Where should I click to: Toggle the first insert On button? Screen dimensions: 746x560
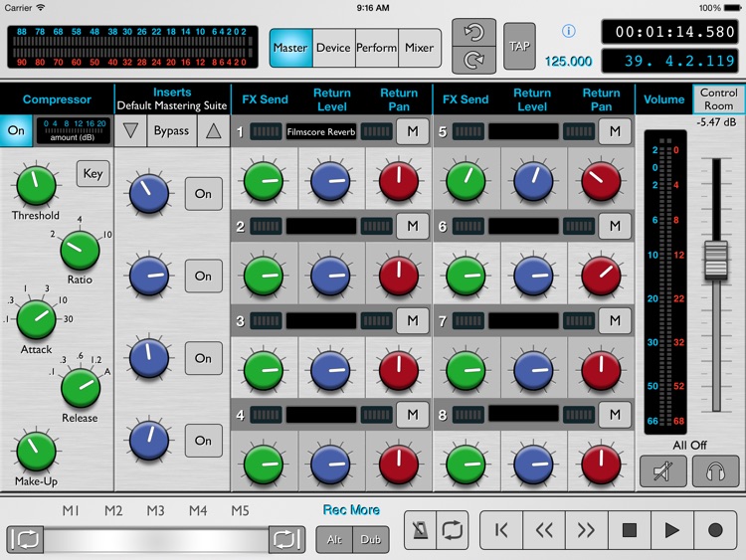coord(203,193)
